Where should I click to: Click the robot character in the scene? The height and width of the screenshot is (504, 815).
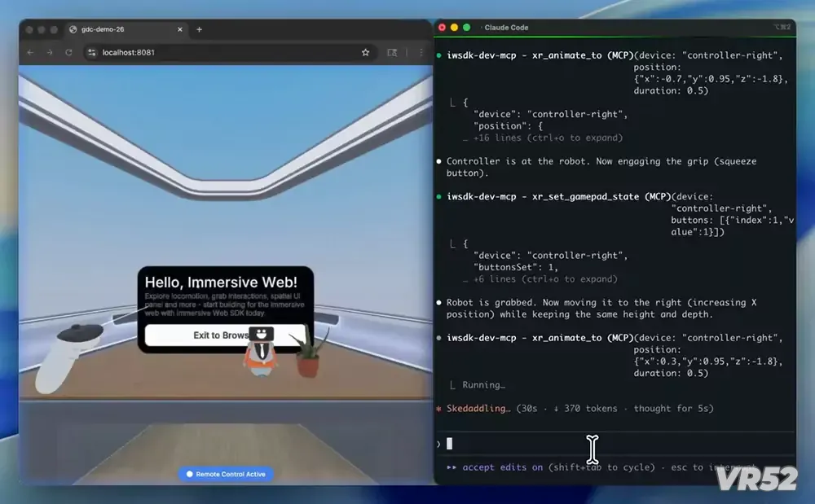(x=260, y=353)
